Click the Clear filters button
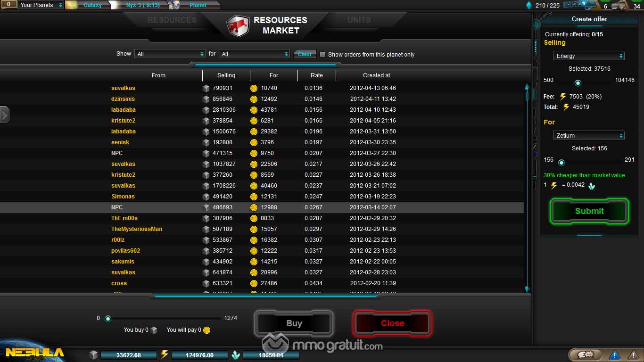Viewport: 644px width, 362px height. click(305, 54)
